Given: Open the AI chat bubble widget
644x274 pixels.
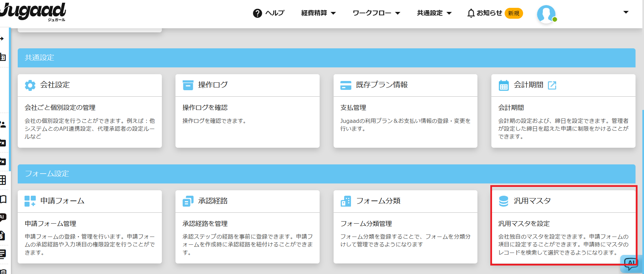Looking at the screenshot, I should (x=631, y=263).
